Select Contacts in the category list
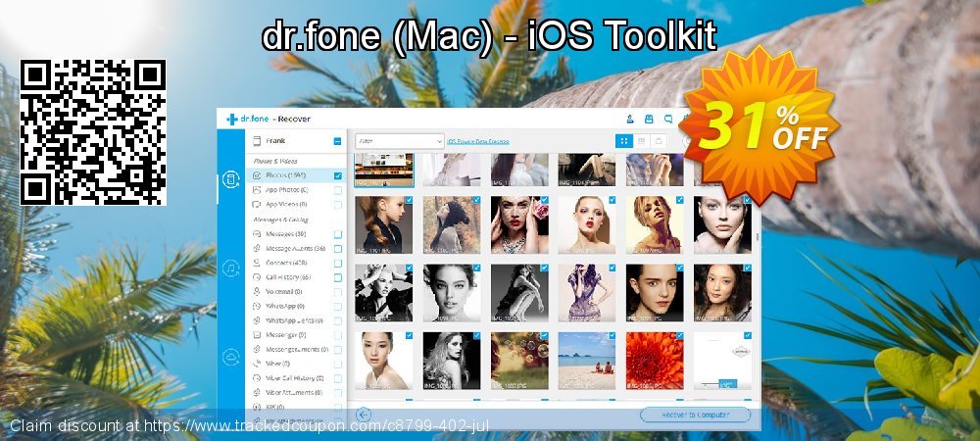The height and width of the screenshot is (441, 980). pos(295,263)
